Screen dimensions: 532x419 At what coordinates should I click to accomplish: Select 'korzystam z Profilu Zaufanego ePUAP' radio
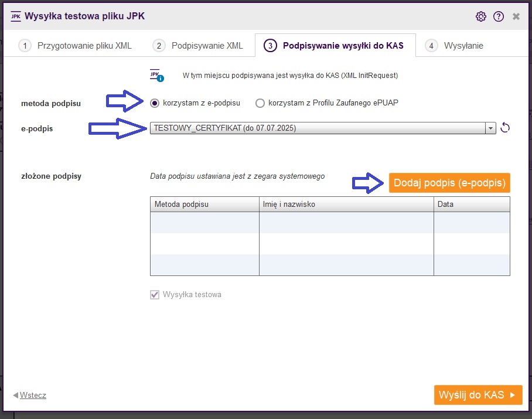pos(260,103)
